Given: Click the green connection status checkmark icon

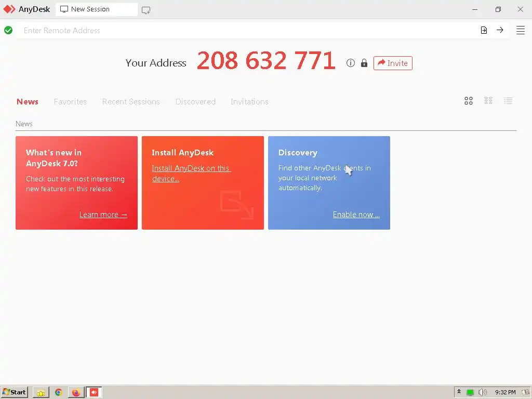Looking at the screenshot, I should click(x=8, y=30).
